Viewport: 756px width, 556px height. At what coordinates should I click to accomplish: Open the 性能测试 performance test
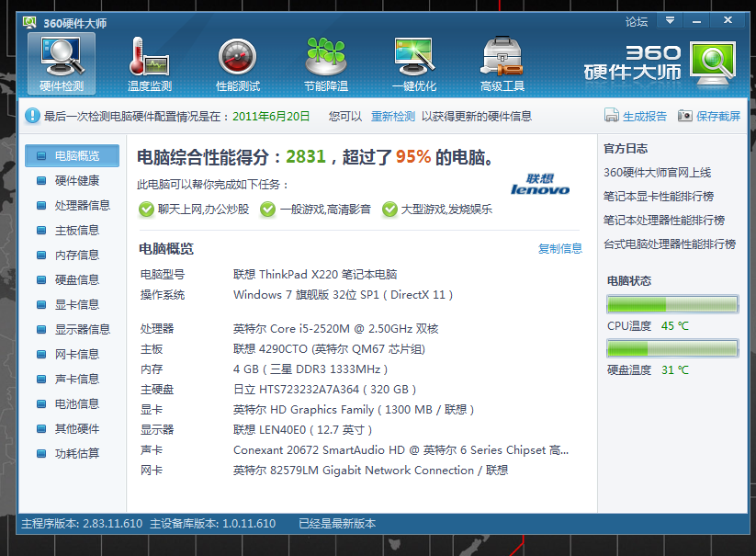point(238,63)
